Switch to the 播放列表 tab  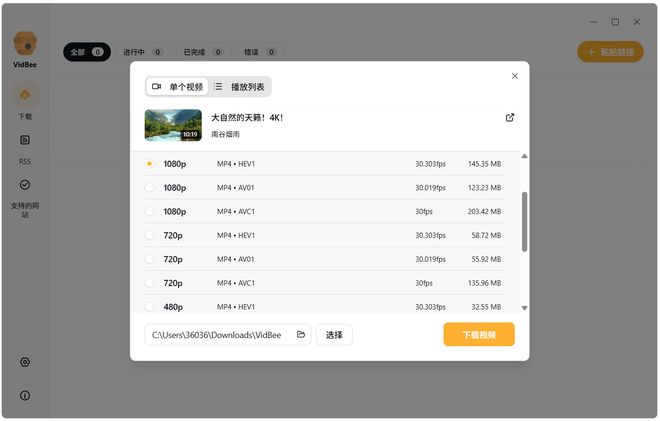(x=239, y=87)
